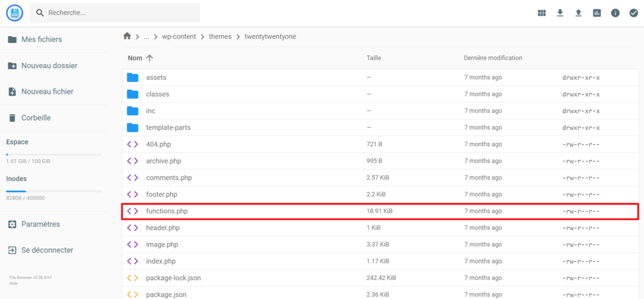Expand the breadcrumb ellipsis
This screenshot has height=299, width=644.
pos(146,37)
